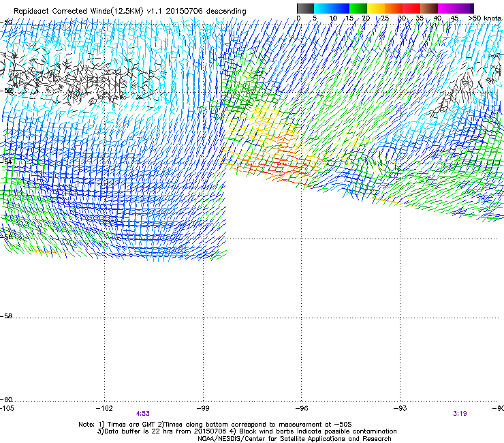Click longitude label '-102'
504x443 pixels.
[104, 408]
